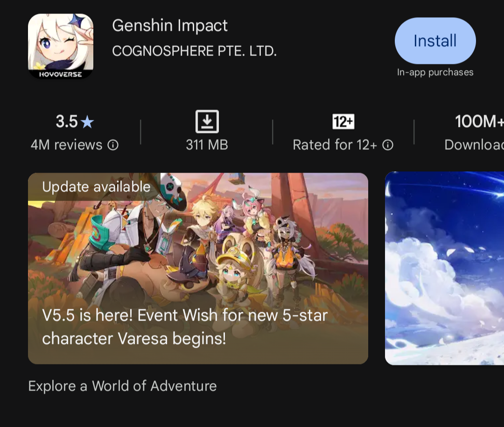The width and height of the screenshot is (504, 427).
Task: Click the blue star rating icon
Action: point(87,122)
